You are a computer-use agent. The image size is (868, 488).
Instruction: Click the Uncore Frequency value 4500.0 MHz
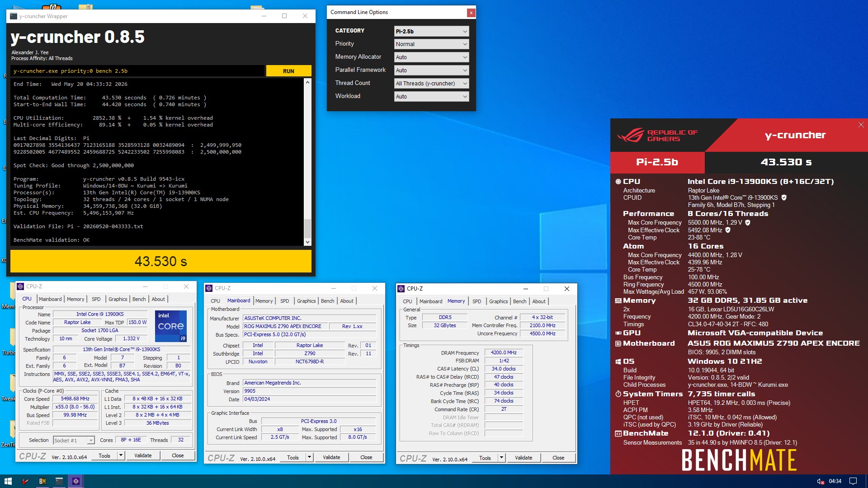[542, 333]
